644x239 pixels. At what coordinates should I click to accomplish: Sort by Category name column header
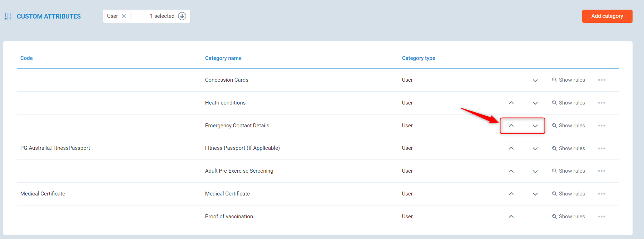(x=223, y=58)
